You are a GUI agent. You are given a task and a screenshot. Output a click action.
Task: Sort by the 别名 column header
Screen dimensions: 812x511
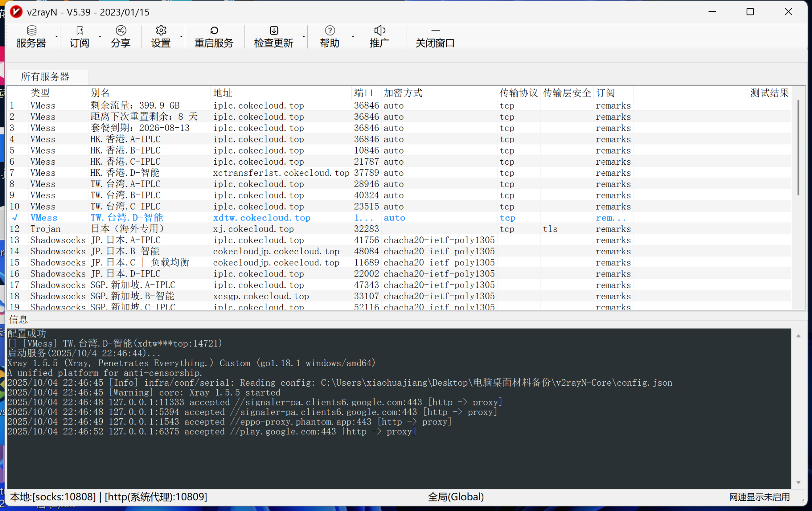(x=100, y=93)
